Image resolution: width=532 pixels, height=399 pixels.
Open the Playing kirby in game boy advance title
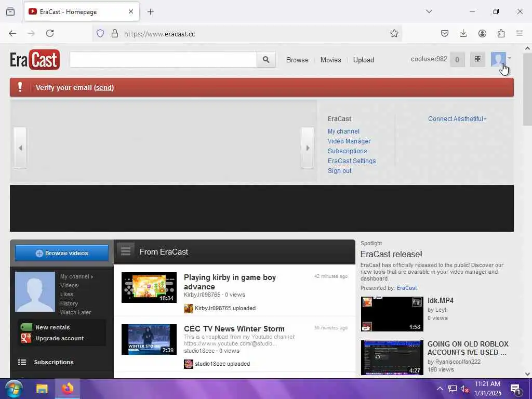[x=230, y=282]
